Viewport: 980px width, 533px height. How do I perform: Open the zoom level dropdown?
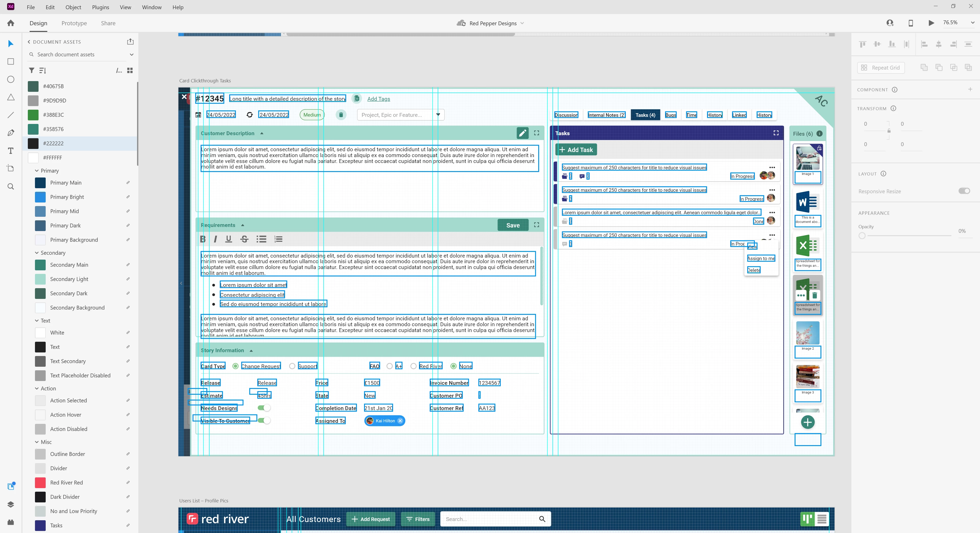click(x=972, y=23)
